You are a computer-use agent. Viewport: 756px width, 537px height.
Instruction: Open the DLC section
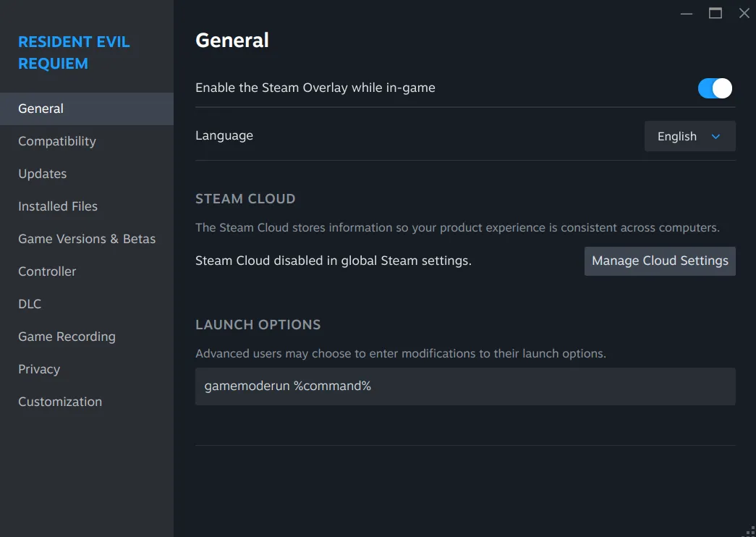(30, 304)
